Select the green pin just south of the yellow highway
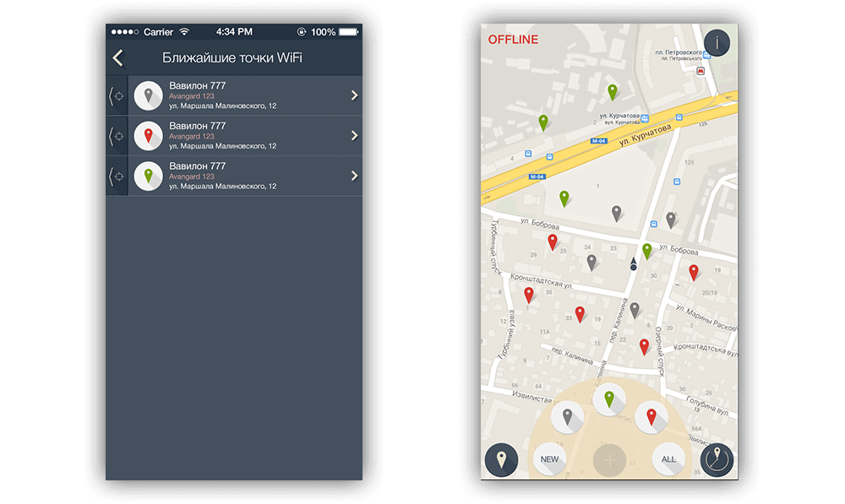 point(564,198)
